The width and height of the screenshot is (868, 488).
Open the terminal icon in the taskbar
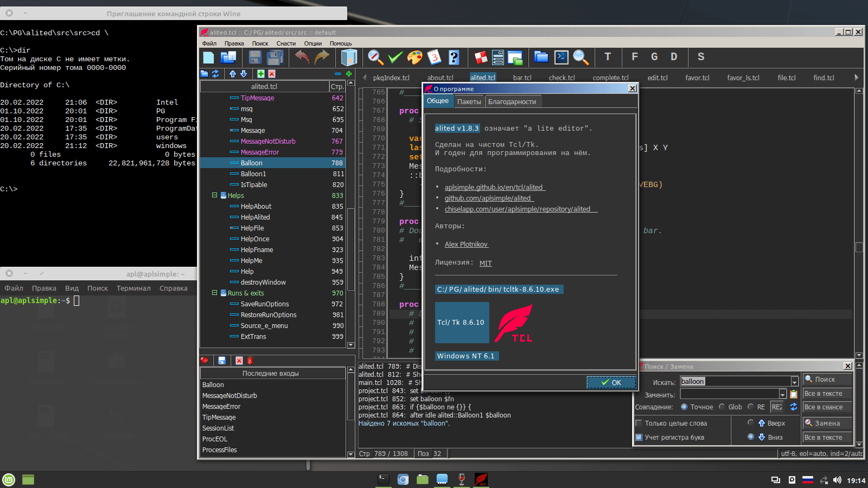click(x=384, y=479)
